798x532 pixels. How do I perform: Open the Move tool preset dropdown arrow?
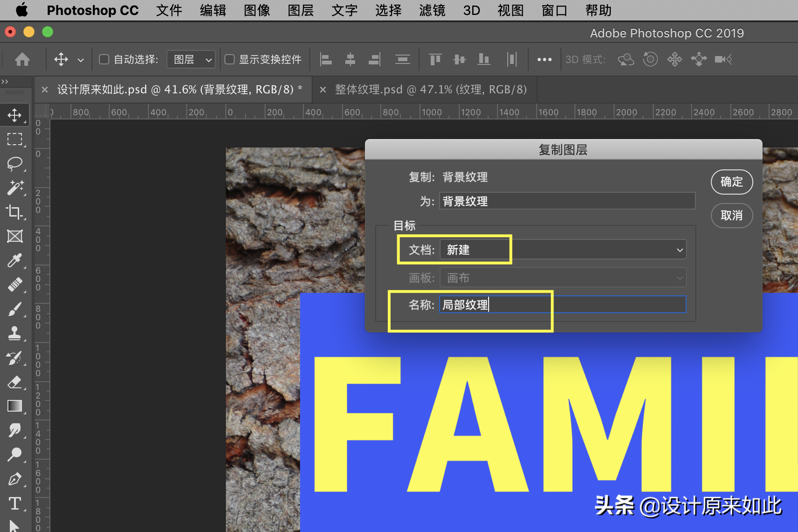tap(81, 60)
